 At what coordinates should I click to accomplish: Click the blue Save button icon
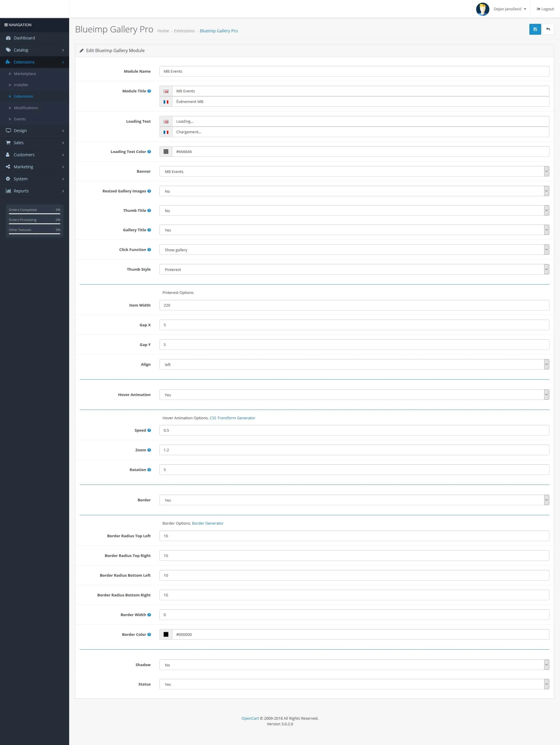click(x=535, y=29)
